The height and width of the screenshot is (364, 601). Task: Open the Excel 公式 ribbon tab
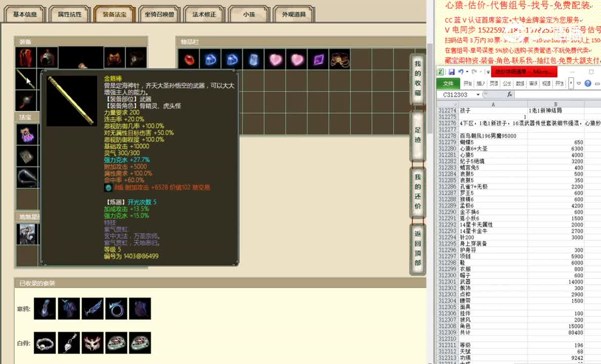point(507,83)
